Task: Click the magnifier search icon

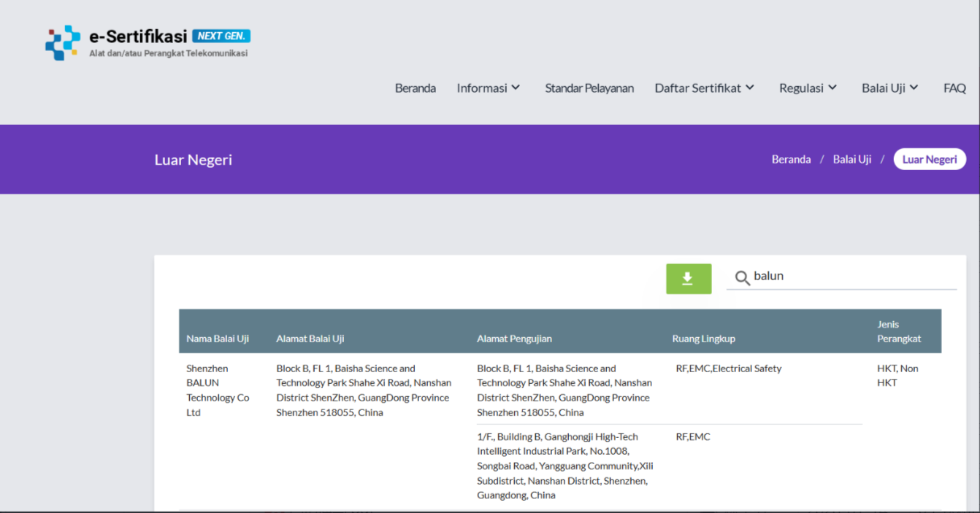Action: (x=742, y=278)
